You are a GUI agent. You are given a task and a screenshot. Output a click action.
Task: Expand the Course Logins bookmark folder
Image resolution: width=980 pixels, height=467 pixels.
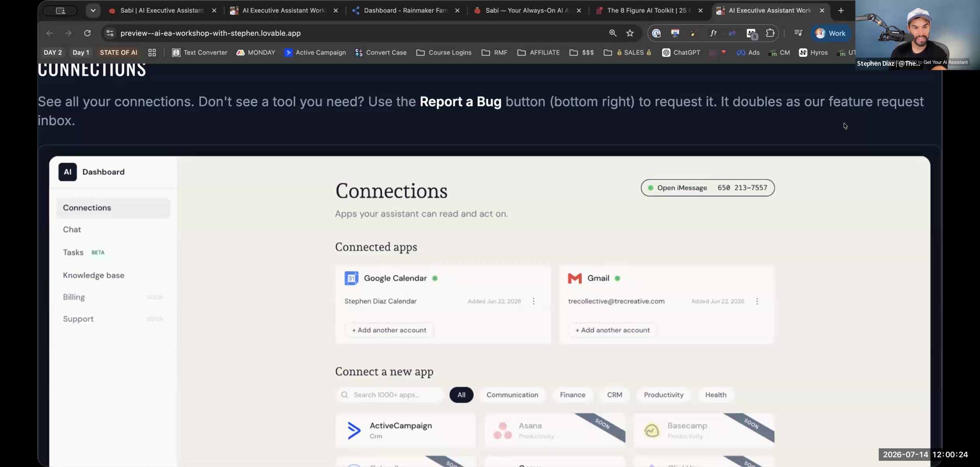pos(444,53)
